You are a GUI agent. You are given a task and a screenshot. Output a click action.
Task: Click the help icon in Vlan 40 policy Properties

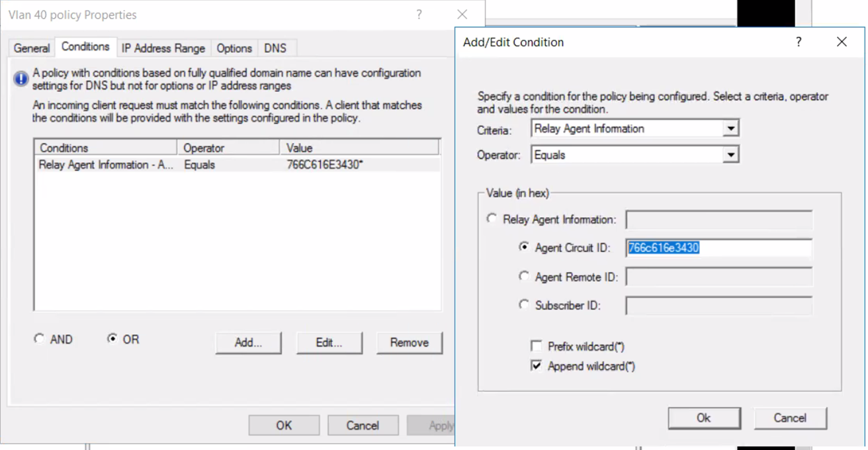coord(419,14)
